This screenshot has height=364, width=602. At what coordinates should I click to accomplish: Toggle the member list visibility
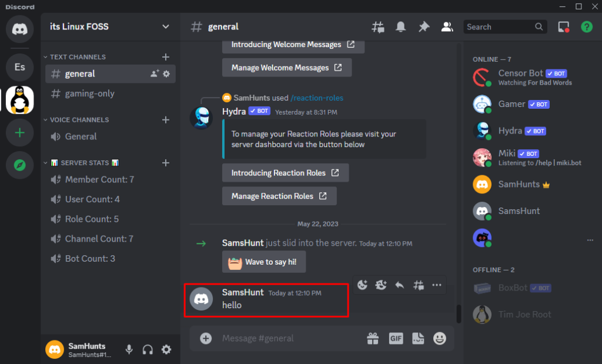point(447,27)
